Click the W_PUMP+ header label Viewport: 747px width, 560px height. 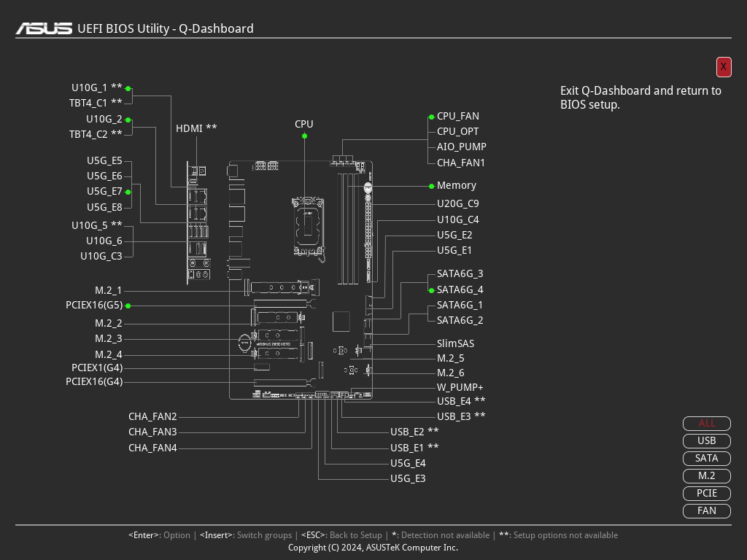(460, 387)
